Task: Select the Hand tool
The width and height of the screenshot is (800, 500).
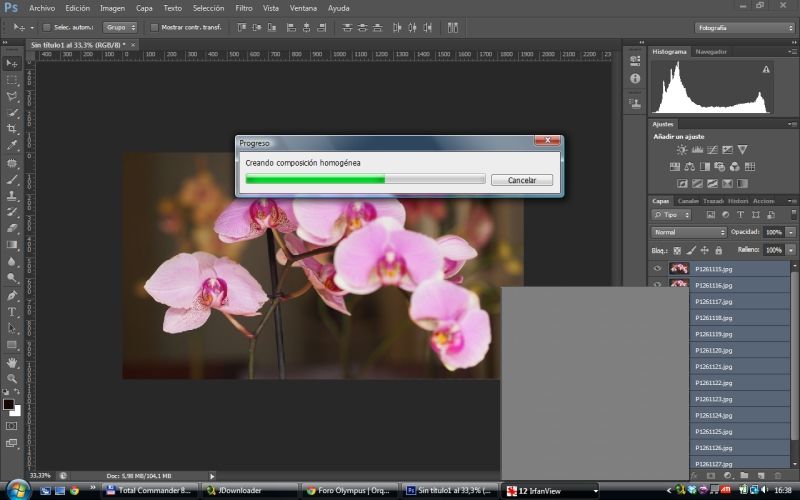Action: [x=12, y=362]
